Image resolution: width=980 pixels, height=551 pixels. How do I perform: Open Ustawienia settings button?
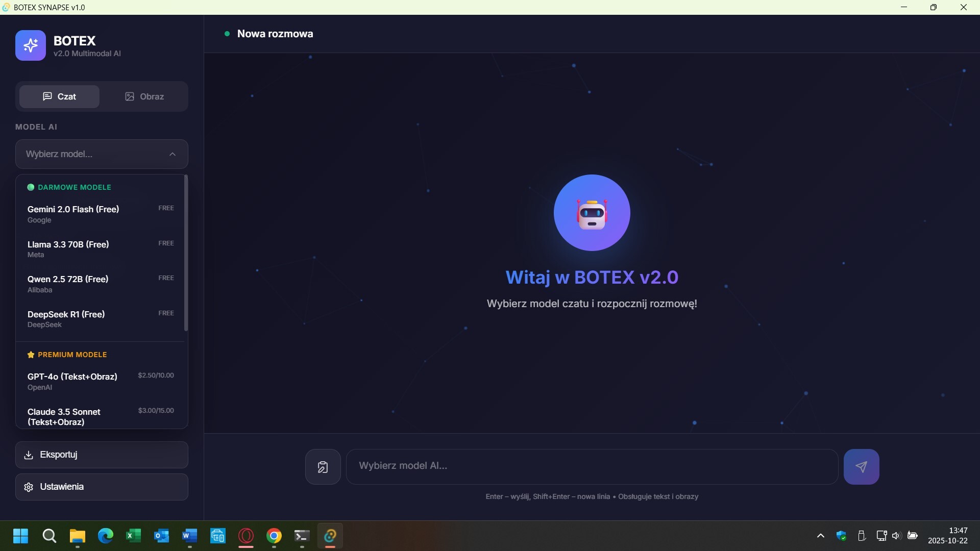pos(102,487)
